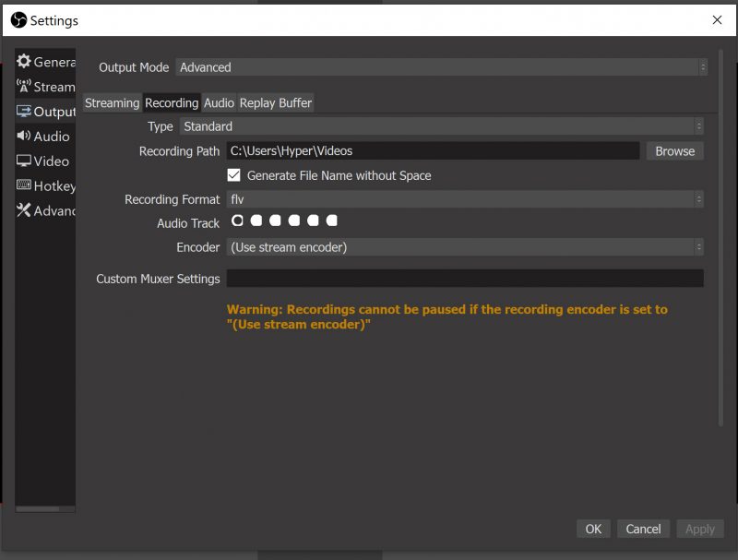Open the Recording Format flv dropdown

[x=465, y=199]
